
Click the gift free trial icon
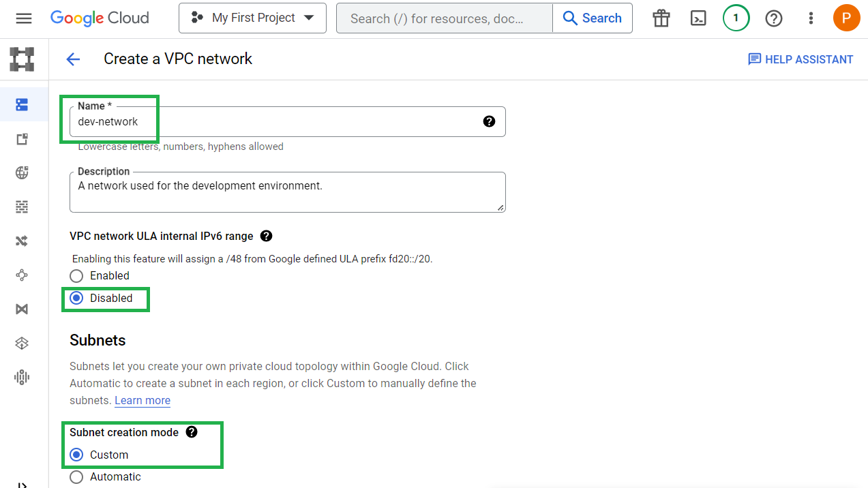661,18
